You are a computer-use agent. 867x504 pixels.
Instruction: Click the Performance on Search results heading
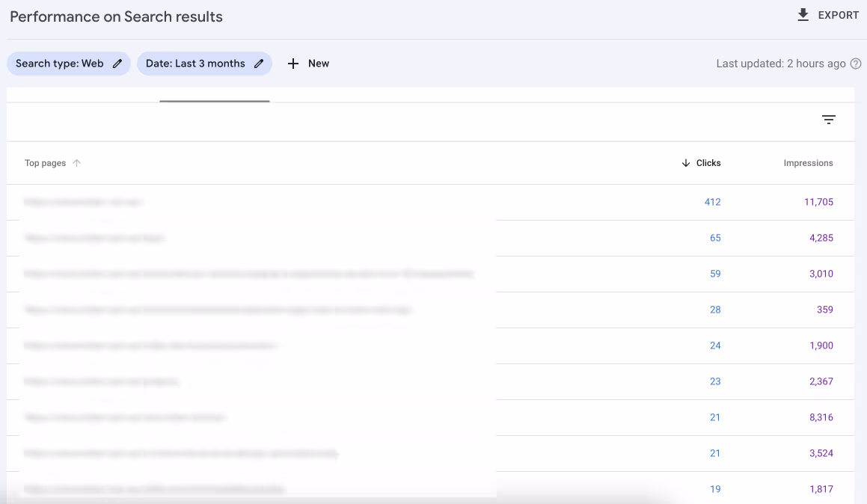[x=116, y=16]
